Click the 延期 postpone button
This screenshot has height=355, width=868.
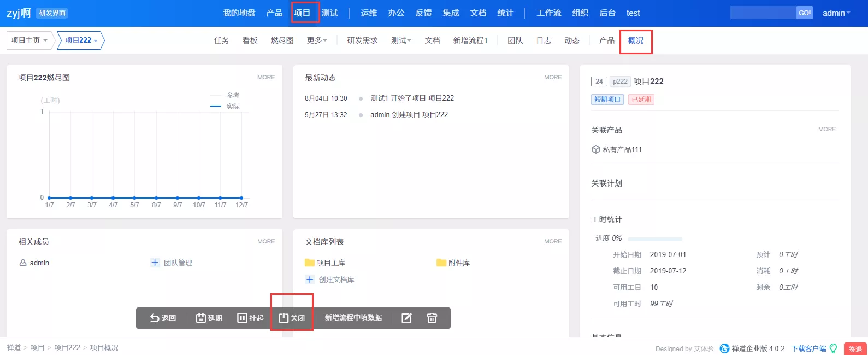coord(209,318)
